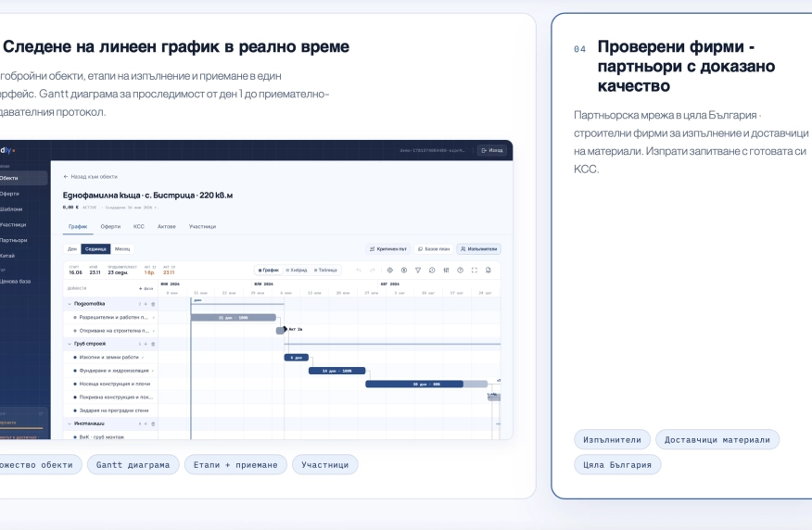The height and width of the screenshot is (530, 812).
Task: Open the КСС project tab
Action: pos(139,227)
